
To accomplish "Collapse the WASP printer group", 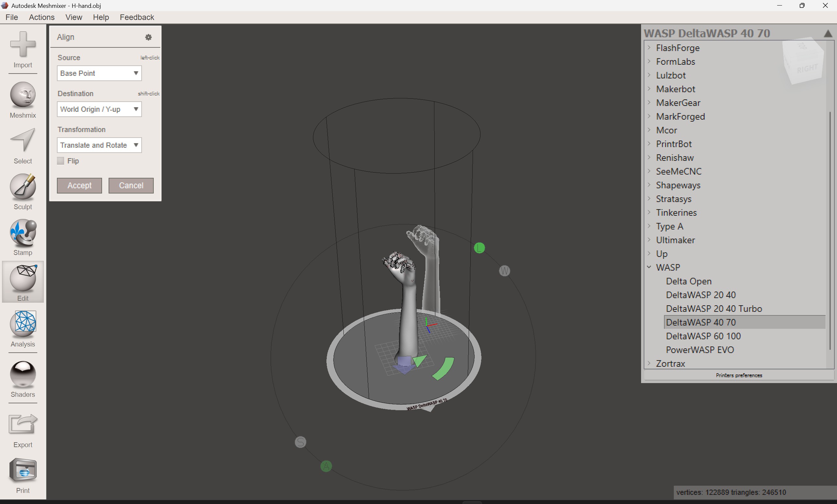I will [649, 267].
